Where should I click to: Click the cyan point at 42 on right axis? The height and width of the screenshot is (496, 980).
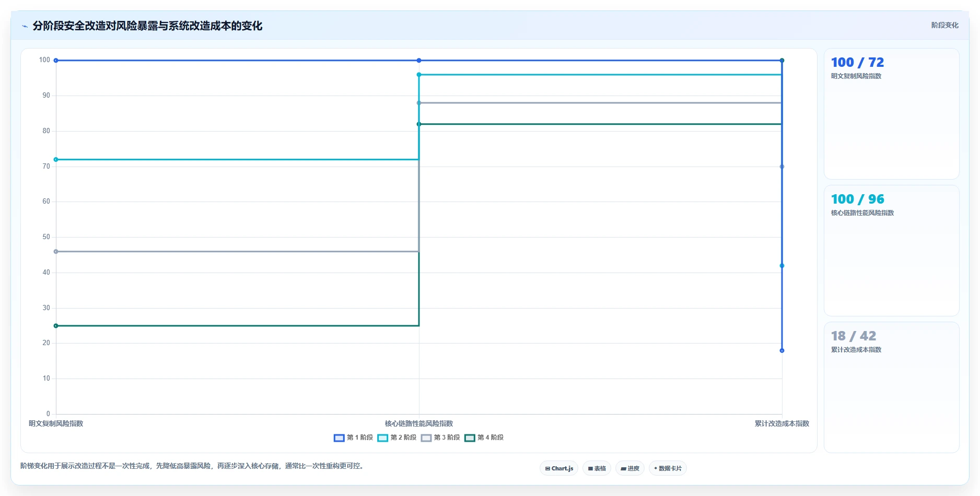point(782,266)
